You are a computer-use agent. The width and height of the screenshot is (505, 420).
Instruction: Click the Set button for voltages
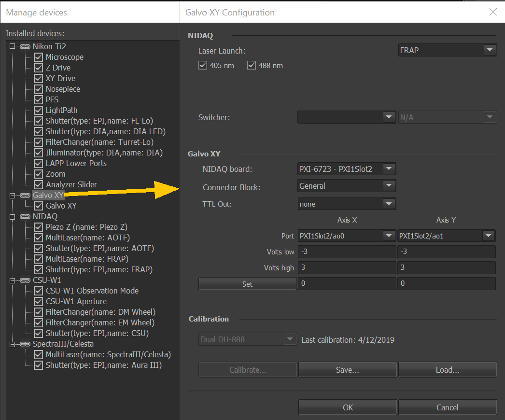247,284
